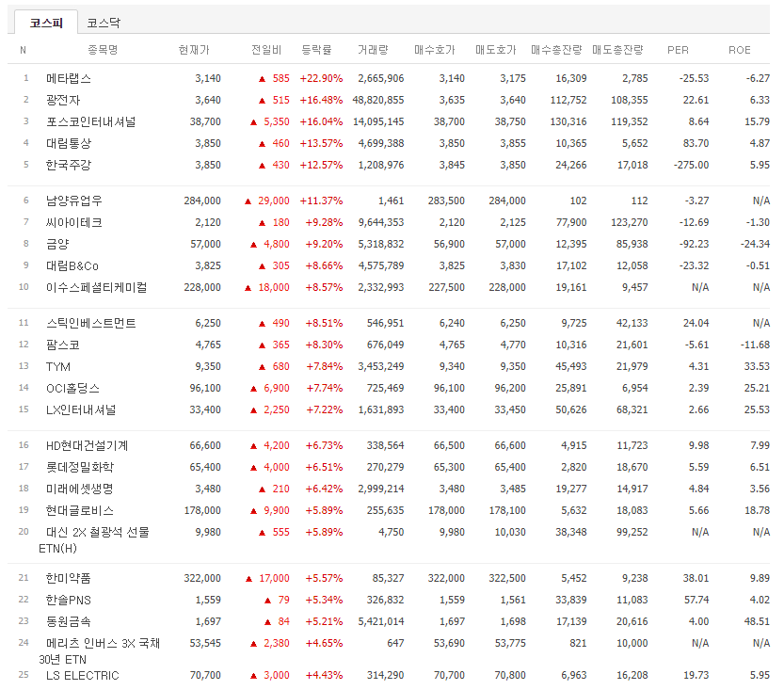Click the 42,133 sell volume for 스틱인베스트먼트
The image size is (784, 690).
pyautogui.click(x=632, y=323)
